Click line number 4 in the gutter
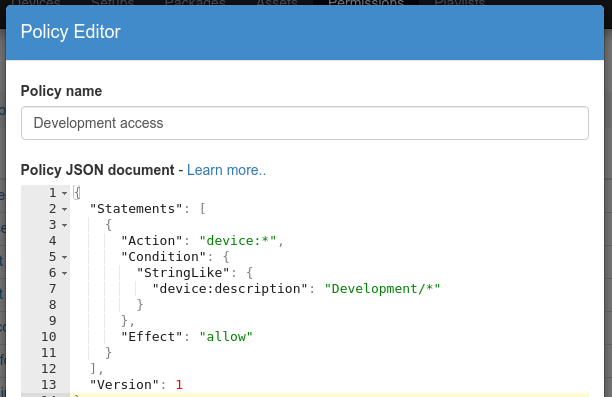This screenshot has height=397, width=612. [x=53, y=241]
